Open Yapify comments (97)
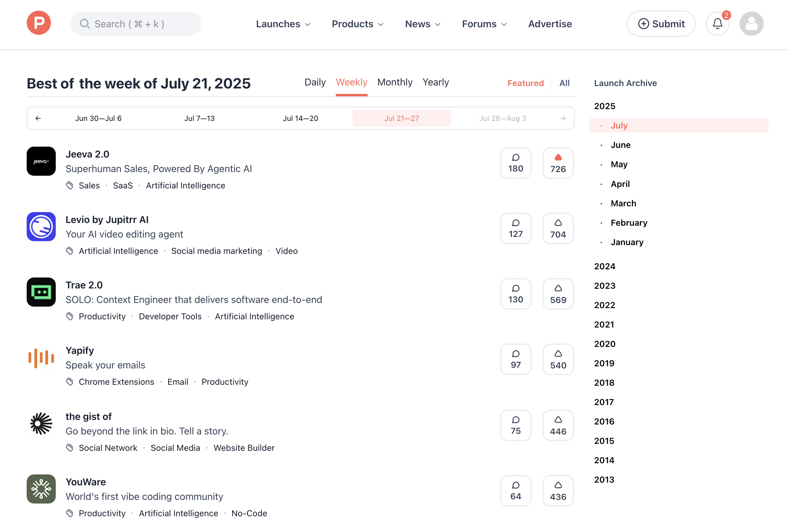This screenshot has width=788, height=532. coord(516,360)
